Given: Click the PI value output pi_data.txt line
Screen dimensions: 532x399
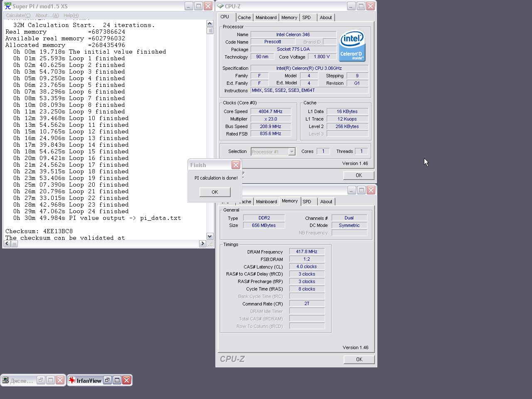Looking at the screenshot, I should pos(97,218).
